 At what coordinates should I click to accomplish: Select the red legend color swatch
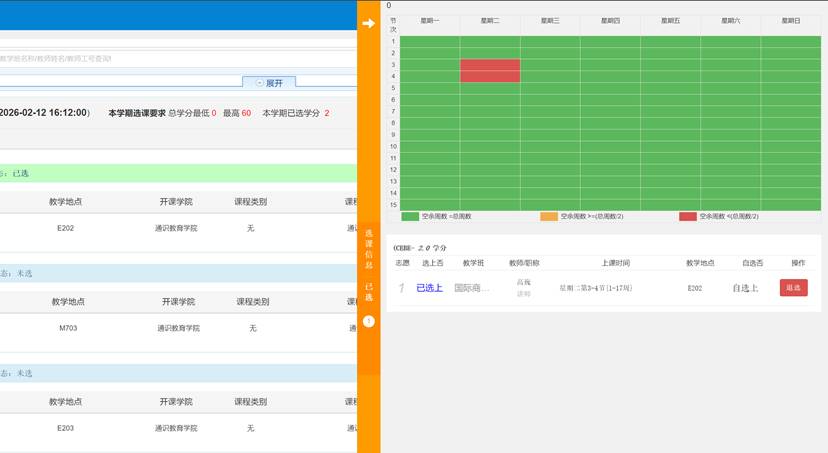[688, 216]
